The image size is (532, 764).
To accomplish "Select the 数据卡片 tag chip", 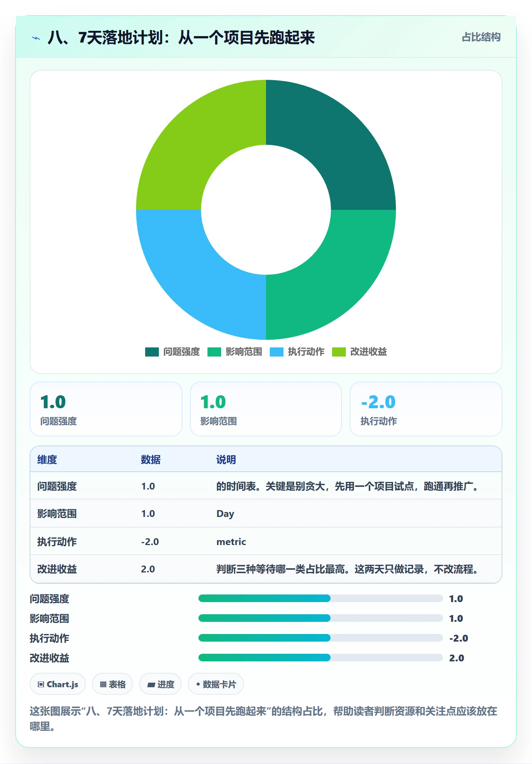I will pos(216,684).
